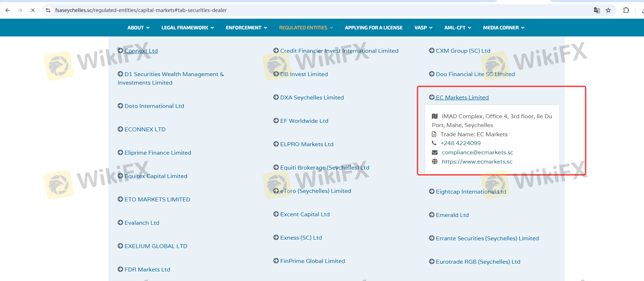Click the phone icon for EC Markets
Screen dimensions: 644x281
tap(434, 143)
